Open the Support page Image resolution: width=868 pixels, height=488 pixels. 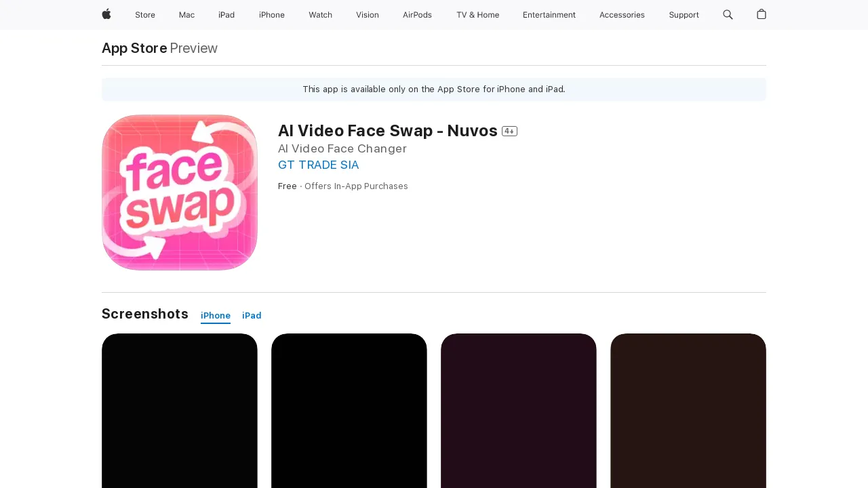[684, 15]
